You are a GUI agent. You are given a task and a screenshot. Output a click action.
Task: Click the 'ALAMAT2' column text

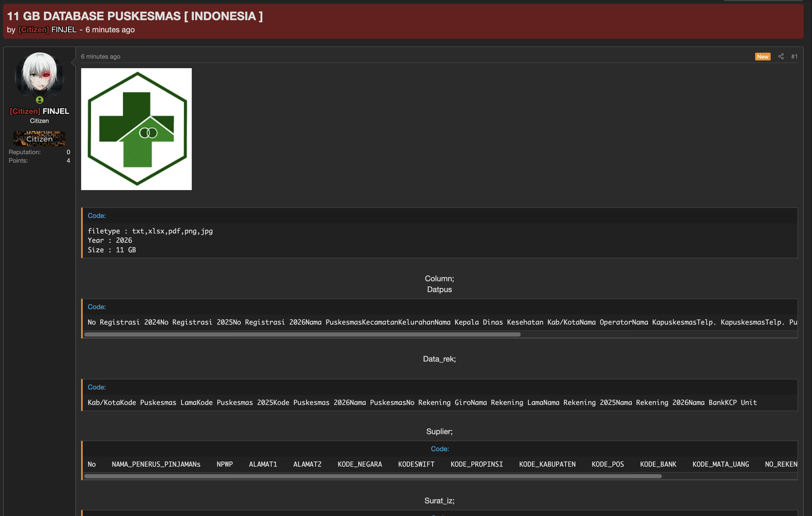(x=307, y=464)
